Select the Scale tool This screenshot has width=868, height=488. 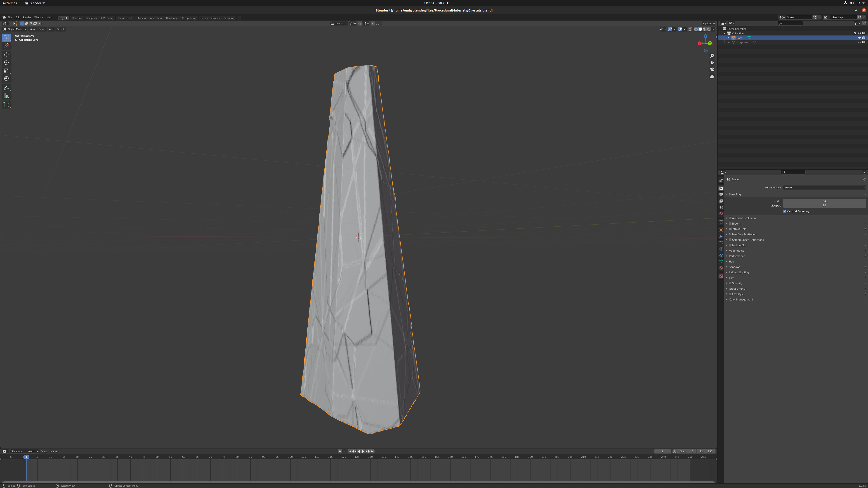tap(6, 70)
